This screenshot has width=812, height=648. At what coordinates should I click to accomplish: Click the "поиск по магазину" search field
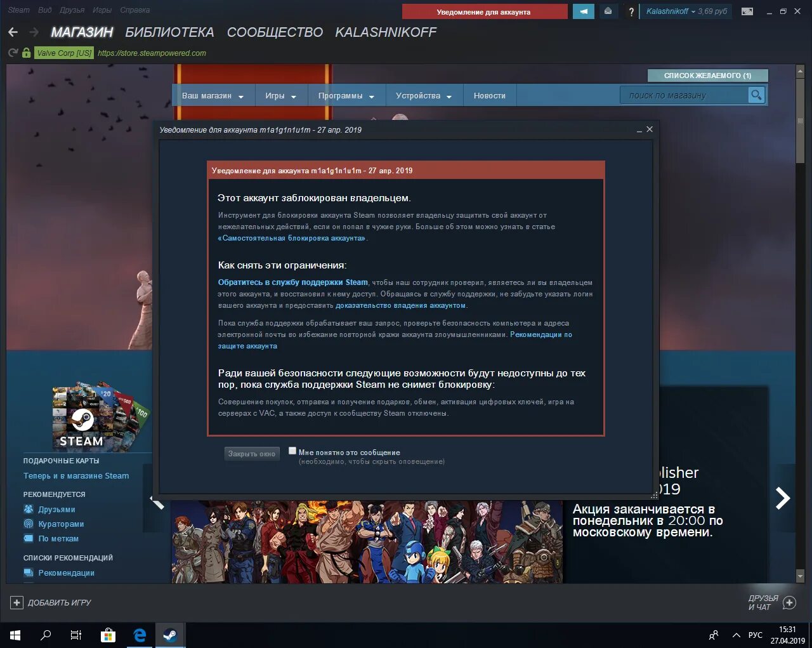coord(684,95)
